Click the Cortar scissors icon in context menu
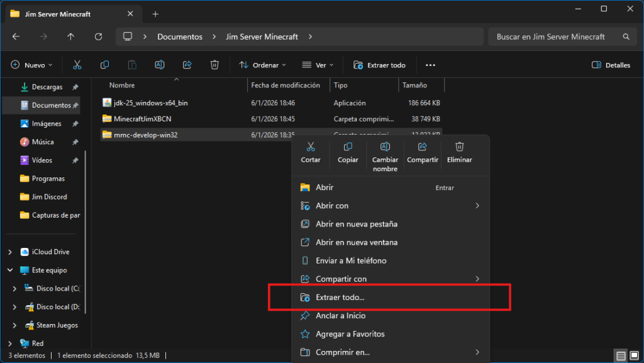 311,147
